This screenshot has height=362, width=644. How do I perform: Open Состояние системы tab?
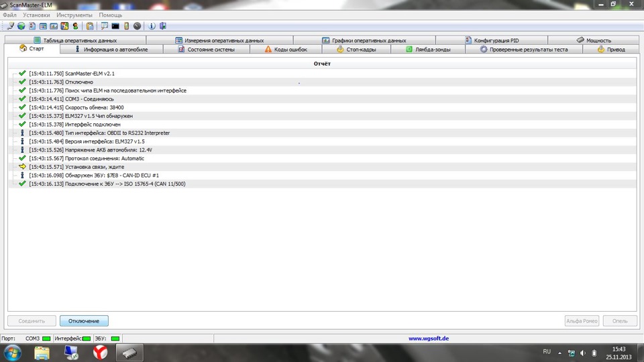206,49
